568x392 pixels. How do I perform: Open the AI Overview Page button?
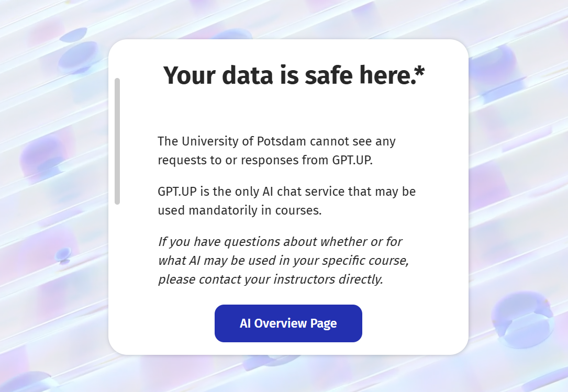[x=288, y=323]
